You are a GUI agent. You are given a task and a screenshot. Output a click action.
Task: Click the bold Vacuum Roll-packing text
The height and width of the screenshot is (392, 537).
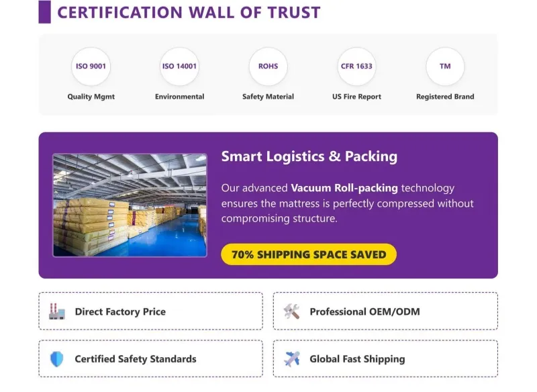(344, 188)
